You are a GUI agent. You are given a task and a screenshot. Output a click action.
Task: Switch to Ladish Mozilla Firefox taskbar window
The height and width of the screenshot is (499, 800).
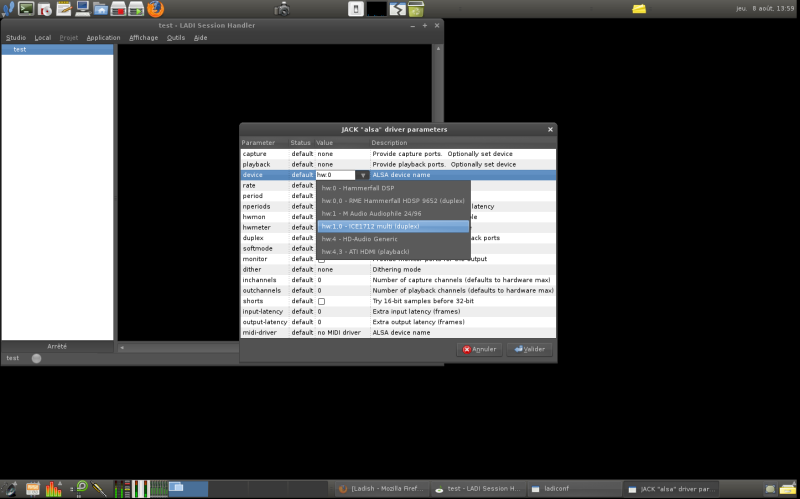pyautogui.click(x=382, y=489)
